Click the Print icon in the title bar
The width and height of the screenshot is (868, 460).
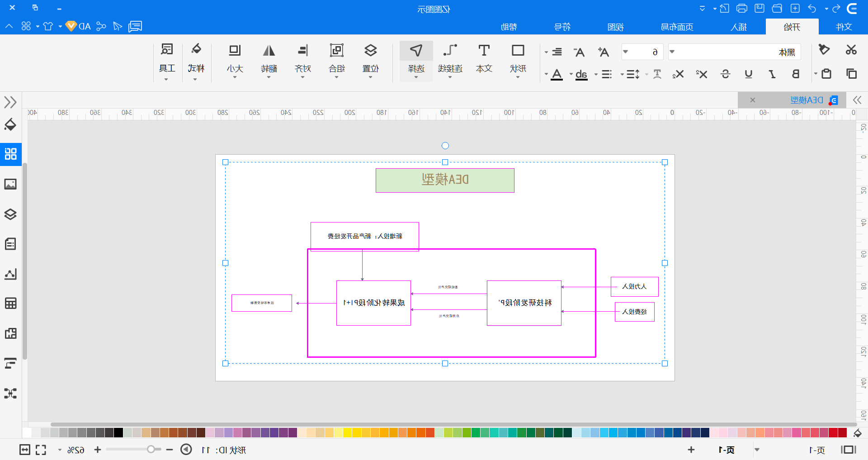tap(742, 8)
